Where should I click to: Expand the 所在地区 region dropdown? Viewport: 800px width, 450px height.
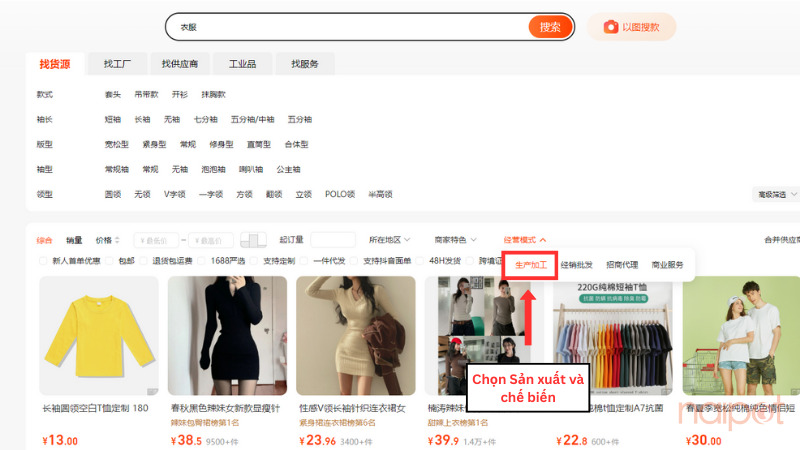391,240
